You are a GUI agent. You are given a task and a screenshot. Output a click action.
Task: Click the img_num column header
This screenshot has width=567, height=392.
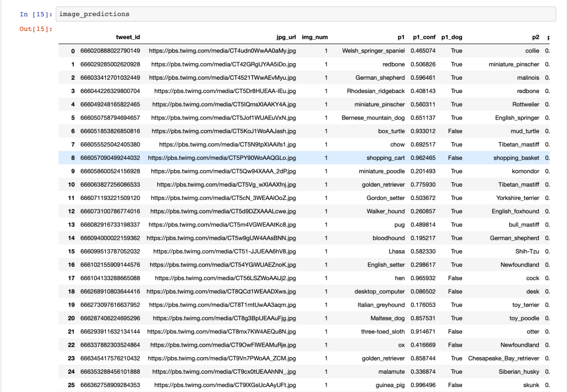coord(314,37)
